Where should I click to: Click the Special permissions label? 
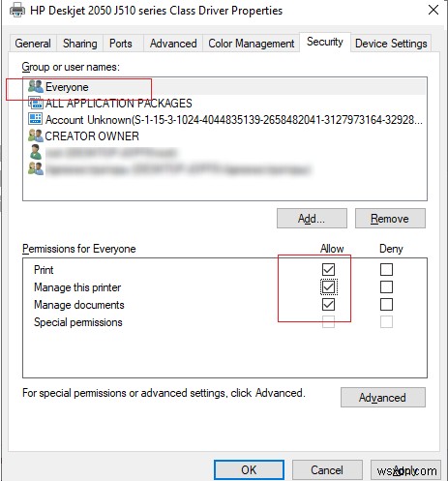click(78, 322)
